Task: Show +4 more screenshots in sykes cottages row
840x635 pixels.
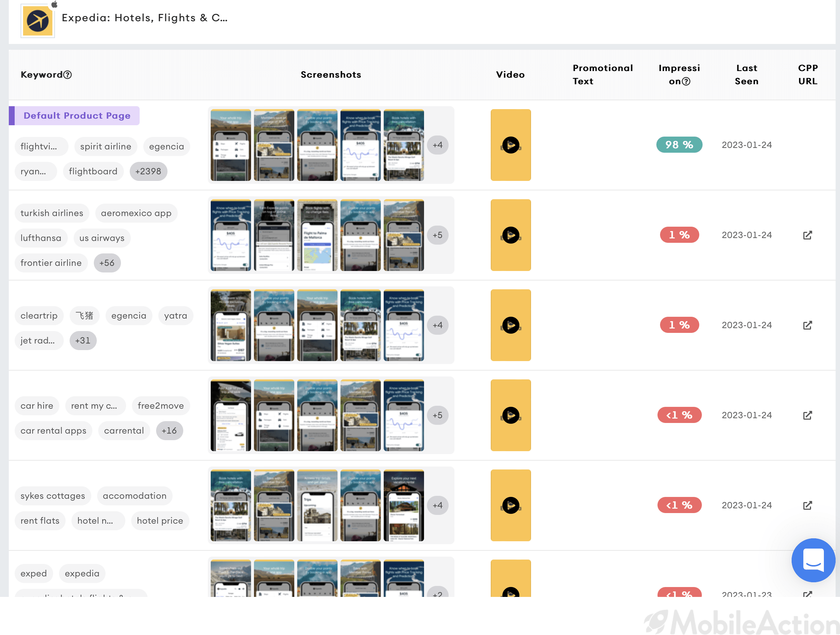Action: click(x=438, y=505)
